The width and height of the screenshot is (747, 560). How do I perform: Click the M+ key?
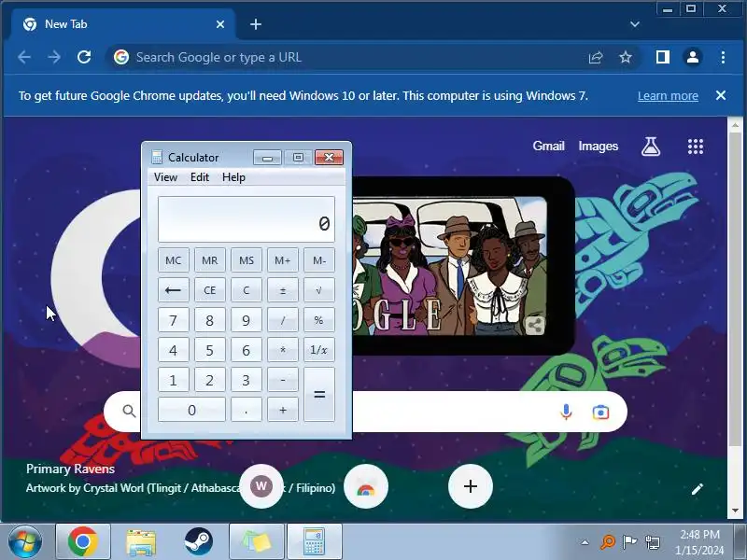pos(283,260)
